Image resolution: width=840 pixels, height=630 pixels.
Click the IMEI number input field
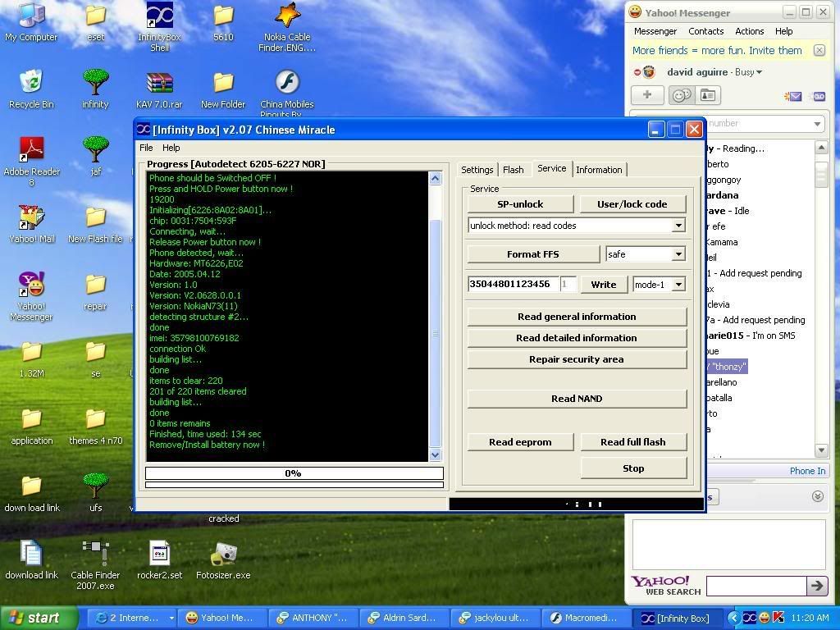coord(514,284)
